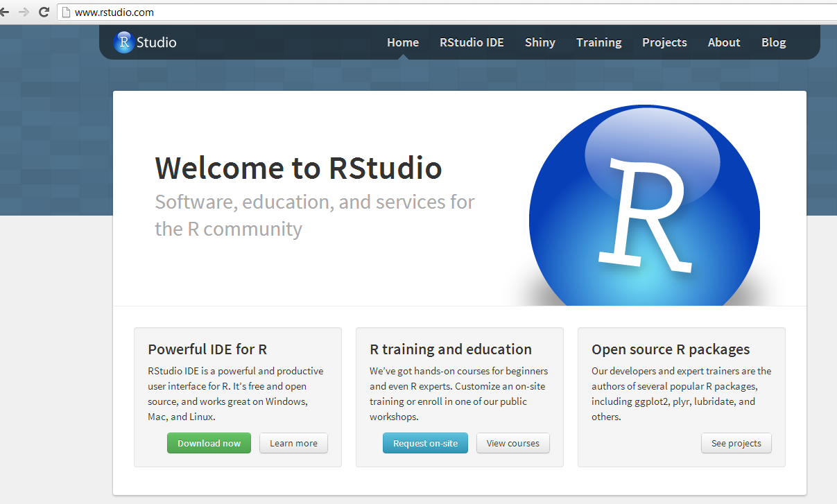Click the browser forward arrow
837x504 pixels.
click(x=24, y=12)
